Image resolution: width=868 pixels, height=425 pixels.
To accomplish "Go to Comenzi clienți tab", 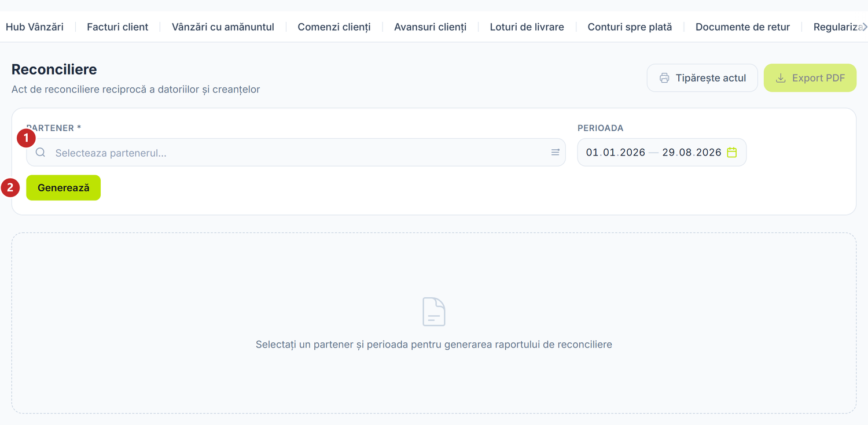I will pyautogui.click(x=334, y=27).
